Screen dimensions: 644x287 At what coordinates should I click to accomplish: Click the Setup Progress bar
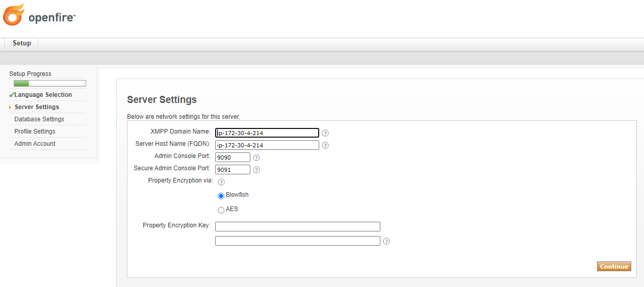coord(49,84)
